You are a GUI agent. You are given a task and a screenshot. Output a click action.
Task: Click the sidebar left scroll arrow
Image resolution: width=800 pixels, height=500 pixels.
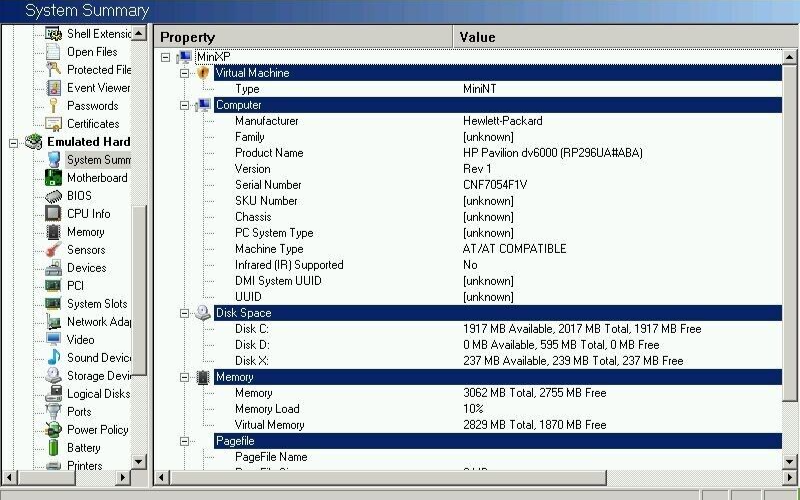(x=9, y=478)
